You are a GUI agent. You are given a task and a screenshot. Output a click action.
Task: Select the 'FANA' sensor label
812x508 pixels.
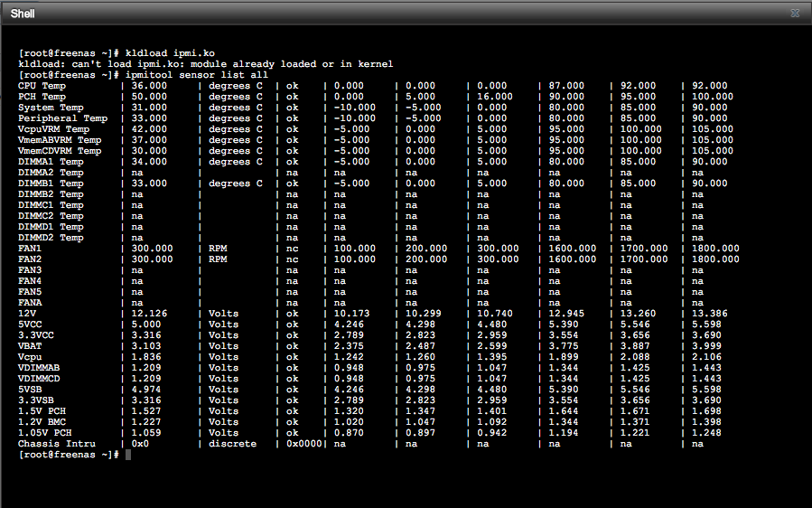(30, 303)
